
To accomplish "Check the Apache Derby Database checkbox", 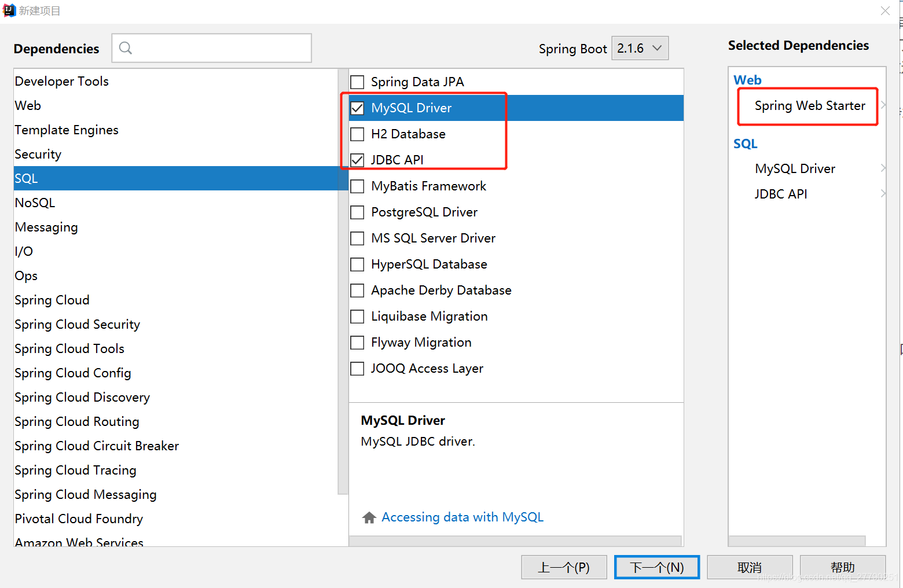I will click(358, 291).
